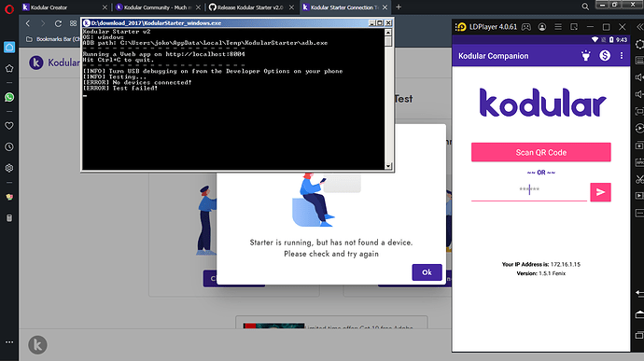The height and width of the screenshot is (361, 644).
Task: Collapse the LDPlayer side toolbar
Action: coord(639,27)
